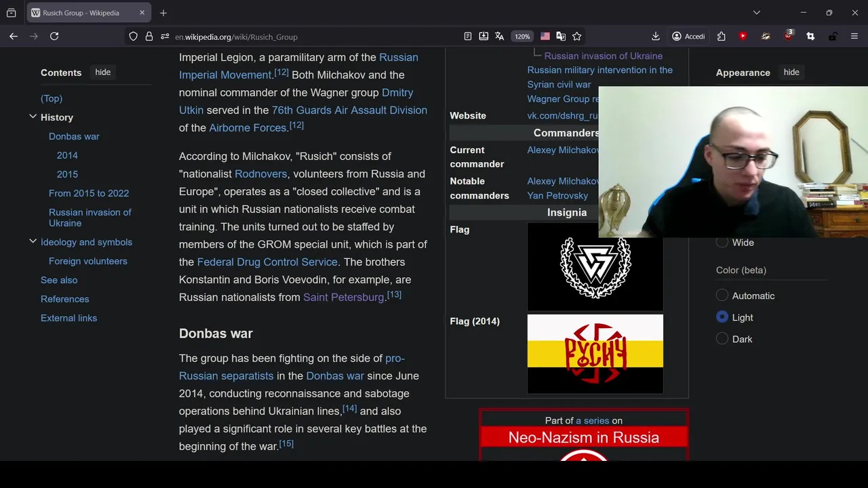Click the striped animal extension icon
The height and width of the screenshot is (488, 868).
(x=766, y=37)
